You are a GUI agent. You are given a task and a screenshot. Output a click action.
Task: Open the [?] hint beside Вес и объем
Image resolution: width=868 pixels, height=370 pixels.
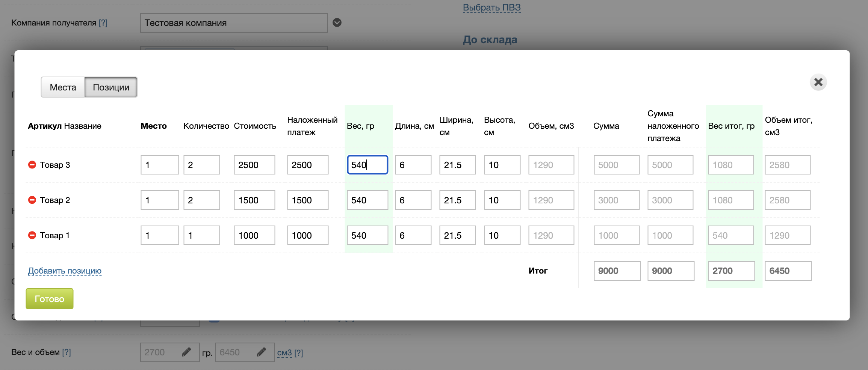(x=67, y=352)
